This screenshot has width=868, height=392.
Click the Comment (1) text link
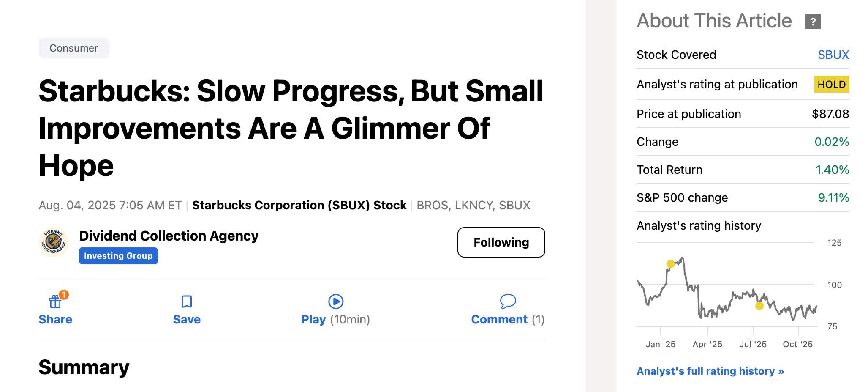pyautogui.click(x=507, y=319)
